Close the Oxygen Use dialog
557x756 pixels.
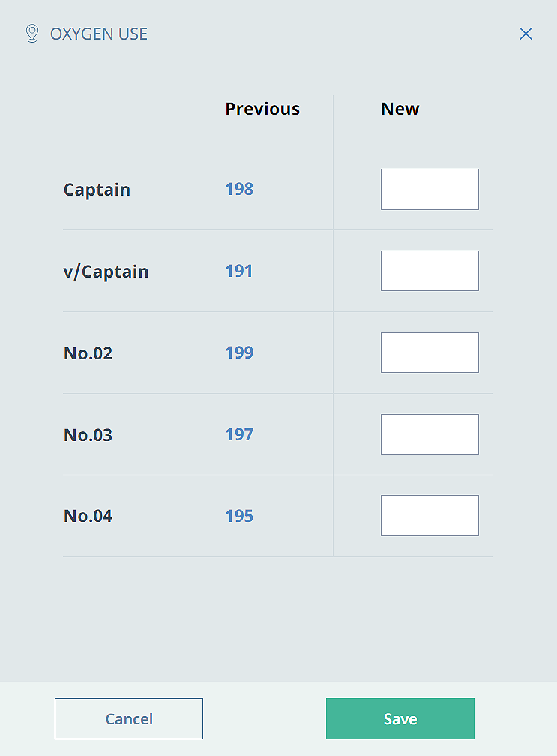(x=526, y=34)
